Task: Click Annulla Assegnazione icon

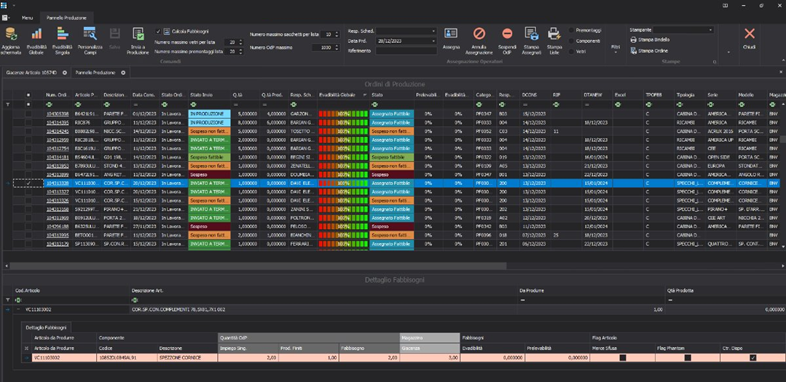Action: (479, 34)
